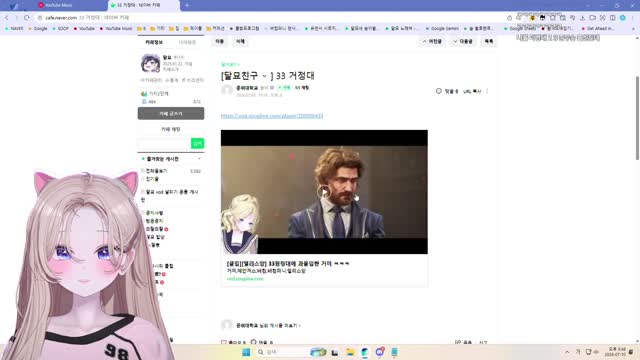Collapse the 즐겨찾는 게시판 section

199,159
